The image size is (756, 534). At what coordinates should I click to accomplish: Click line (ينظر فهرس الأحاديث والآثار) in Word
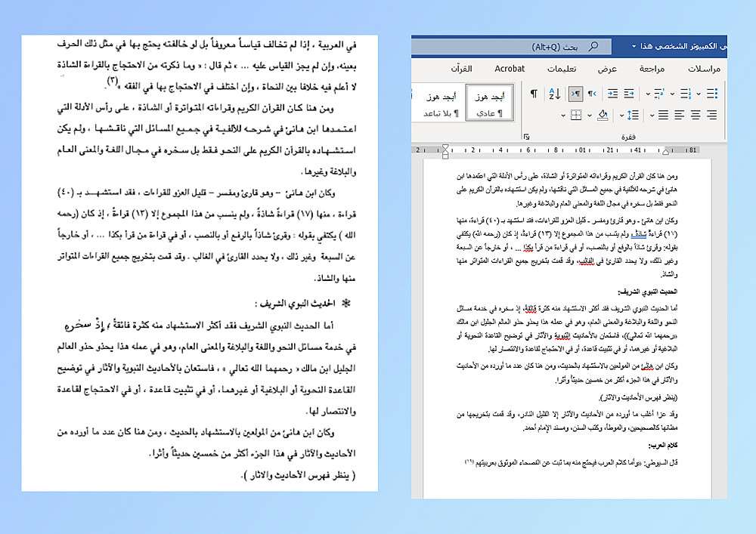638,398
